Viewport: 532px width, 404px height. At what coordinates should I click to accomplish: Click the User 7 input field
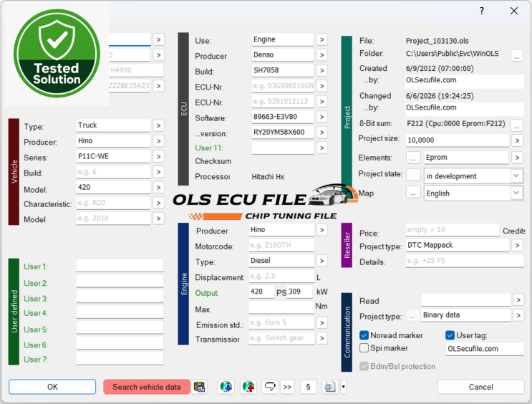point(120,358)
